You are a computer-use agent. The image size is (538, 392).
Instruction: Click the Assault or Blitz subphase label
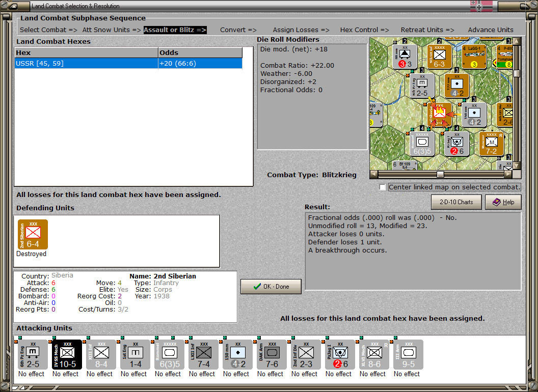(175, 30)
